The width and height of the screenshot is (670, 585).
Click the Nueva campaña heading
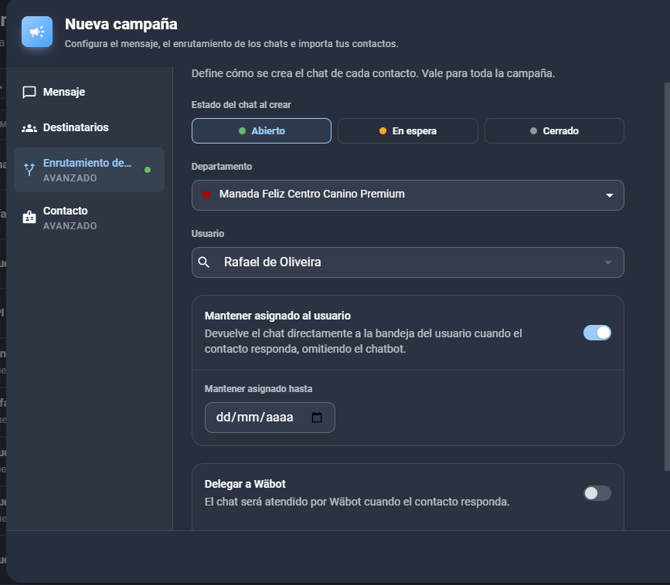point(121,24)
